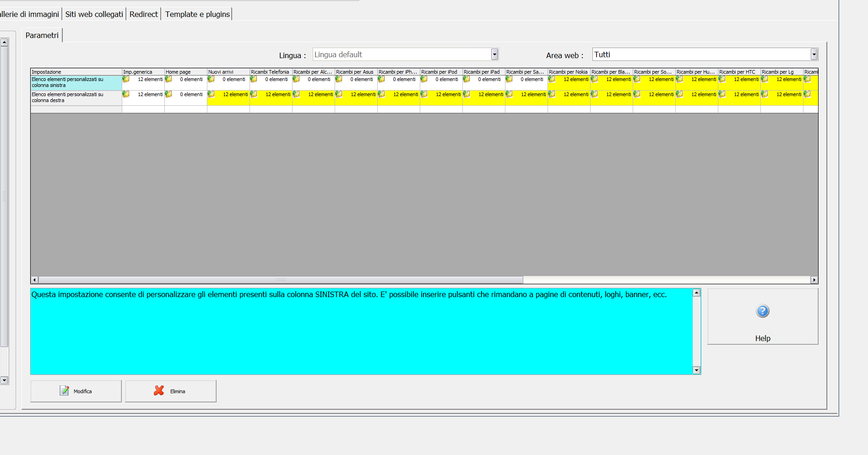The image size is (868, 455).
Task: Click '0 elementi' under Ricambi per iPh... in the sinistra row
Action: click(404, 79)
